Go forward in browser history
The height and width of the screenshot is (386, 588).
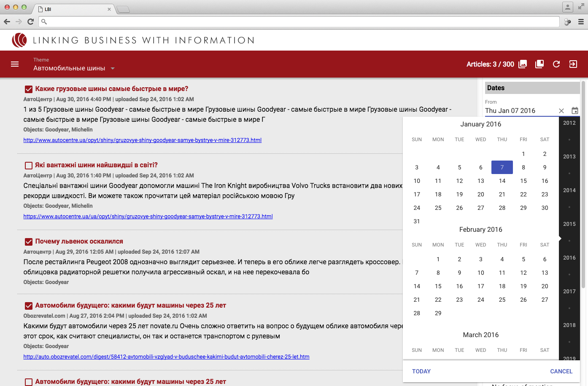point(19,21)
